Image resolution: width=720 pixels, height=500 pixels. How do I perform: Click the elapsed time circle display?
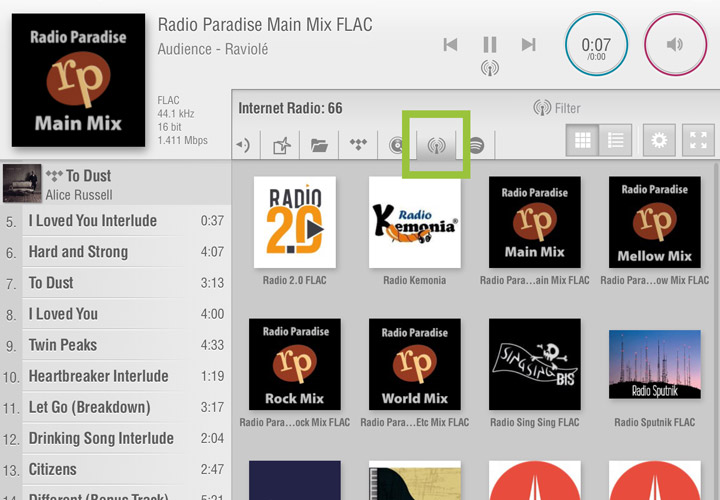(x=596, y=44)
